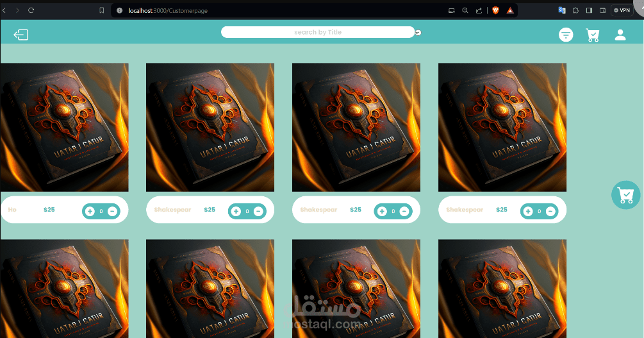Open the shopping cart icon in the header
Image resolution: width=644 pixels, height=338 pixels.
click(x=593, y=35)
